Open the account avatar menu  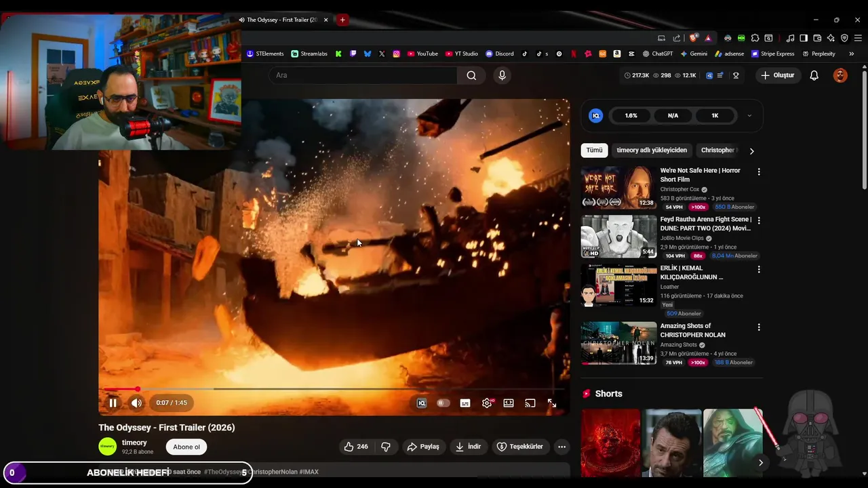coord(840,75)
